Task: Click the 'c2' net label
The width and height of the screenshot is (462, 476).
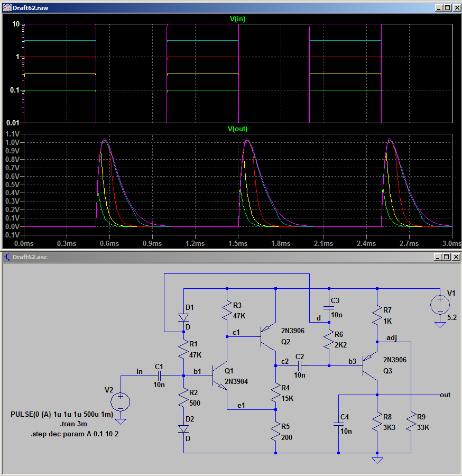Action: (x=285, y=361)
